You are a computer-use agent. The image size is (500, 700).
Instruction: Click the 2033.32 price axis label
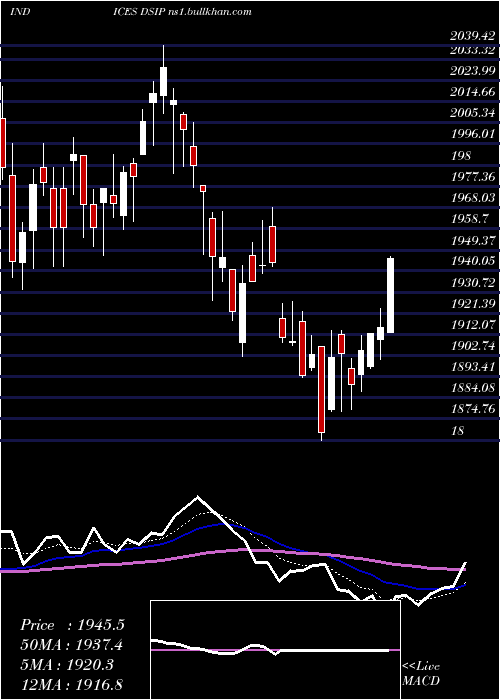tap(473, 50)
